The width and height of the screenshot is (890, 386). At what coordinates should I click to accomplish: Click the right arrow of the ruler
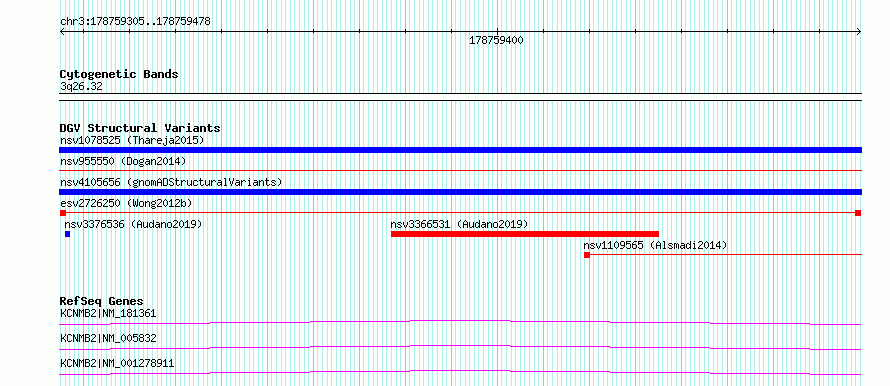tap(859, 31)
